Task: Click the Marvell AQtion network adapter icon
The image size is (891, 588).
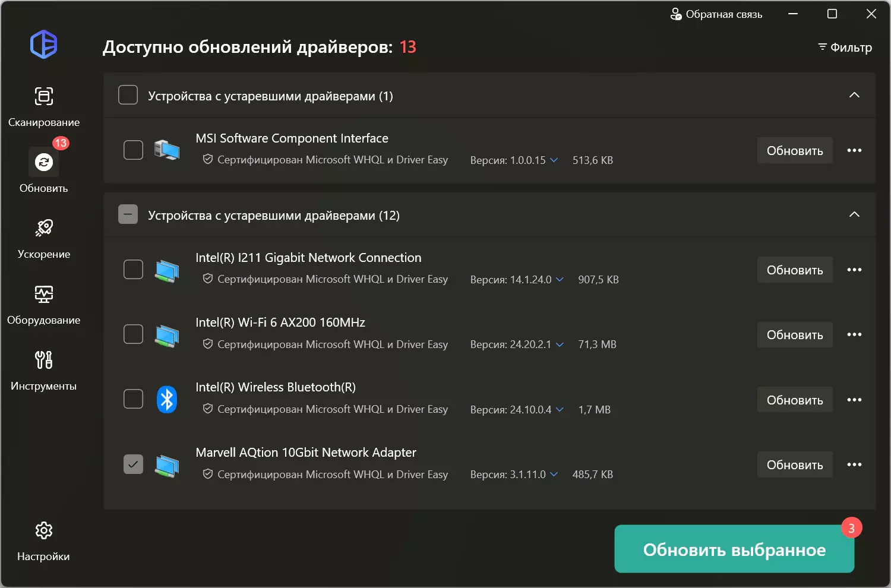Action: pos(167,465)
